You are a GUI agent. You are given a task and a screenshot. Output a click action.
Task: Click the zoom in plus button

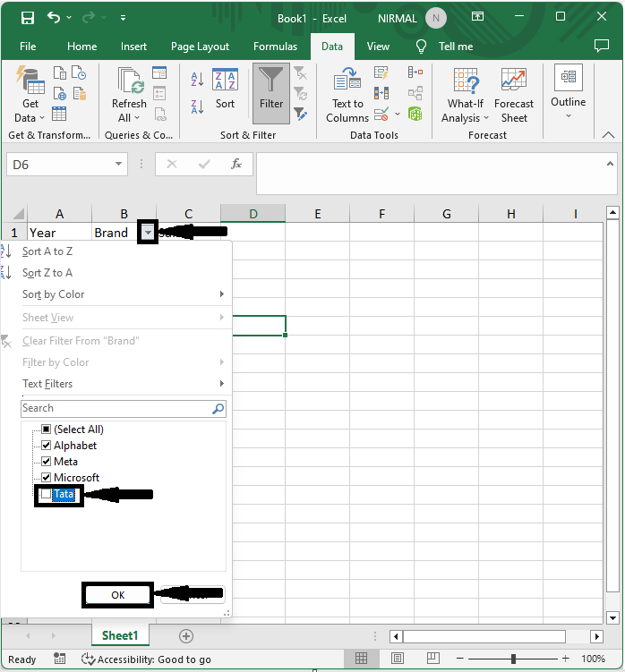(x=565, y=659)
